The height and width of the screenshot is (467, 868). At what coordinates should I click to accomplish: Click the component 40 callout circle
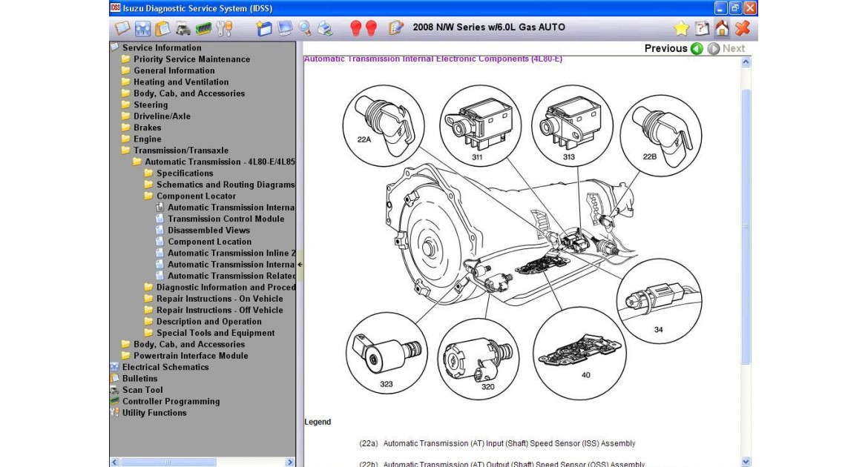[579, 354]
